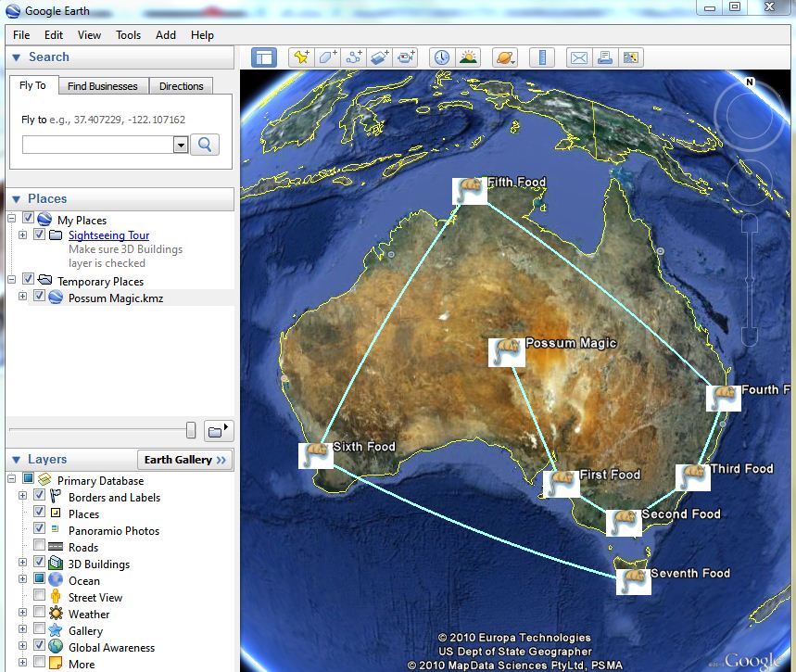The width and height of the screenshot is (796, 672).
Task: Expand Possum Magic.kmz tree node
Action: (x=22, y=296)
